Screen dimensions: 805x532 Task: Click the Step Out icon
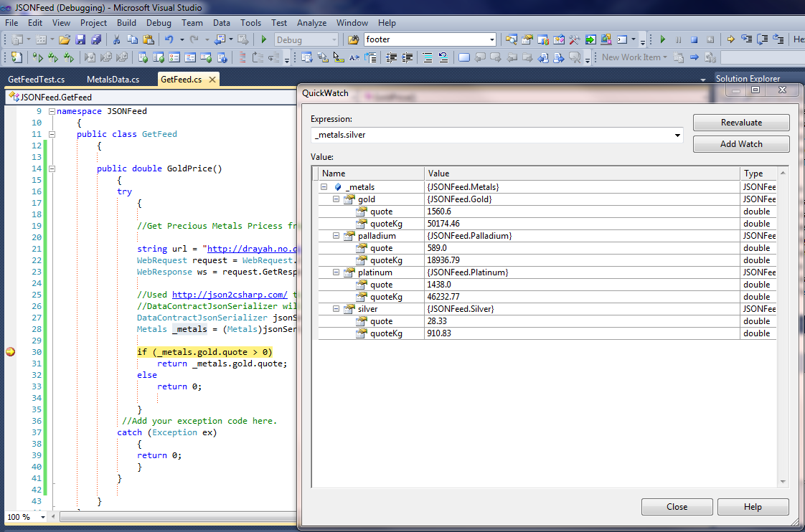tap(778, 39)
